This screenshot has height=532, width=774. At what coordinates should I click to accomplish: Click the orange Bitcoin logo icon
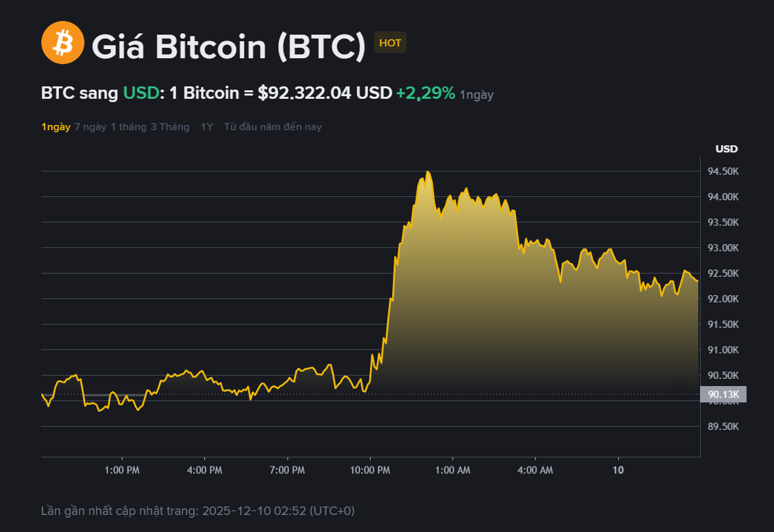(x=63, y=43)
